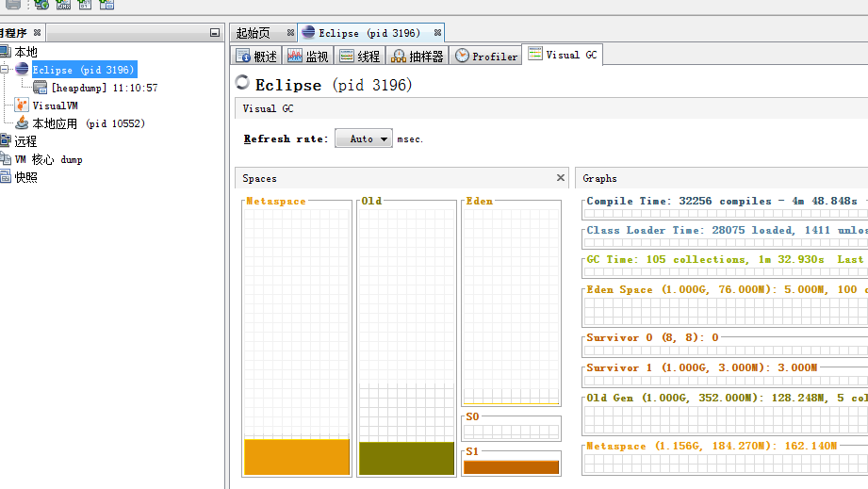The image size is (868, 489).
Task: Click the 远程 remote hosts icon
Action: coord(5,140)
